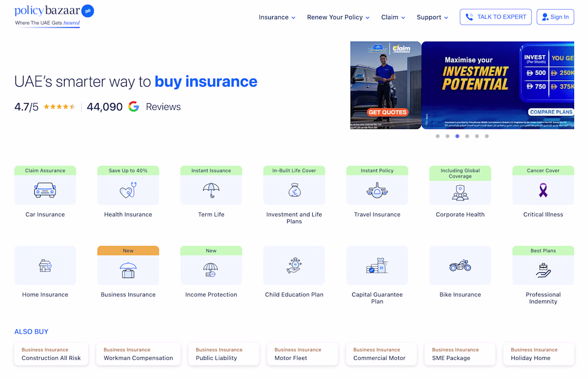Open the Professional Indemnity hand icon
The image size is (588, 378).
(x=543, y=270)
